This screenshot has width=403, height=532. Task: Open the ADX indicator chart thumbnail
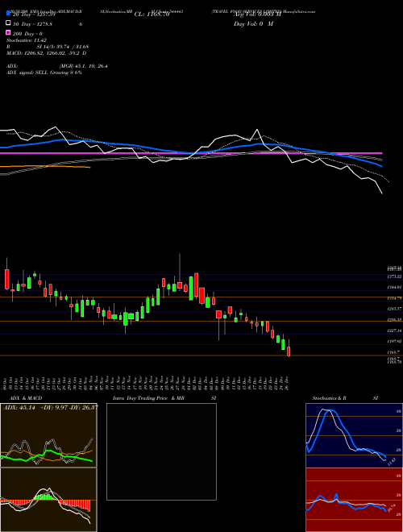[x=48, y=435]
